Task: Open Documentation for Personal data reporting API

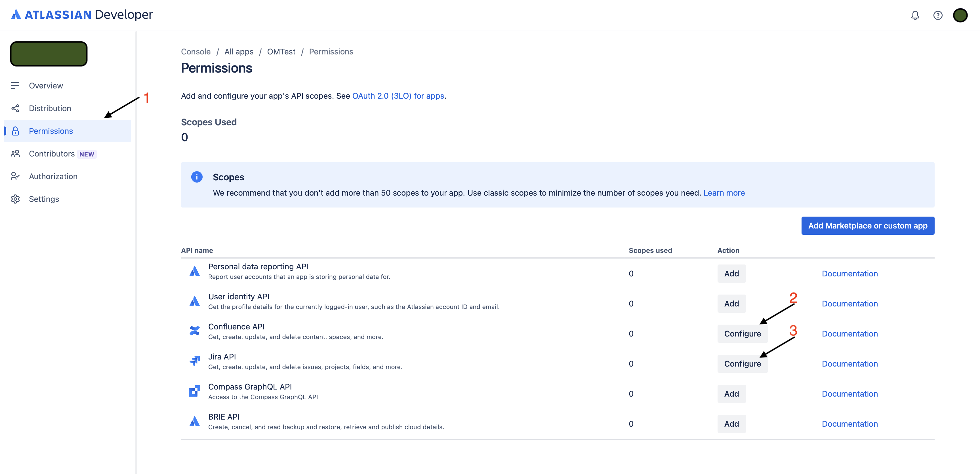Action: (849, 274)
